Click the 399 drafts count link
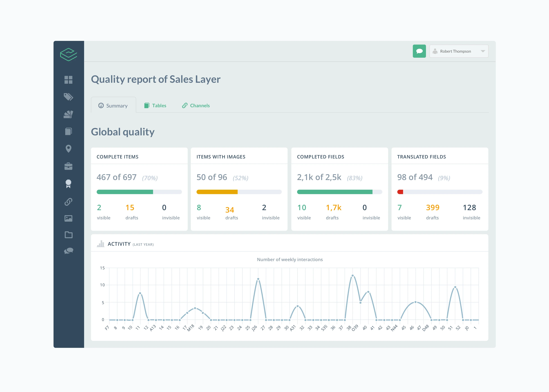549x392 pixels. [x=432, y=208]
